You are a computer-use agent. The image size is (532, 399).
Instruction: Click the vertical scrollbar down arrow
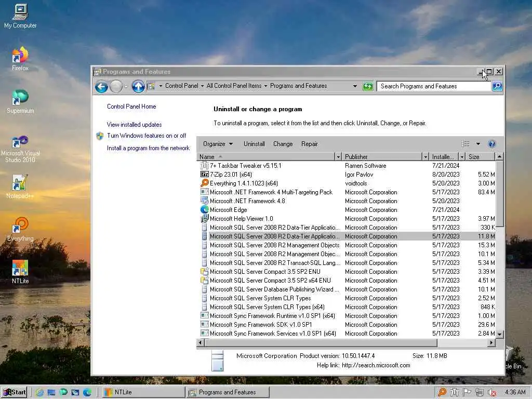[499, 334]
